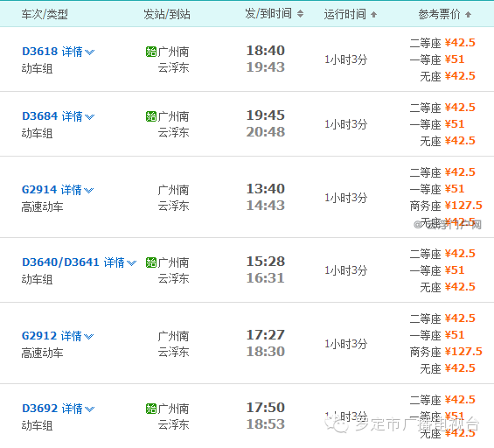Click the sort arrows beside 发/到时间
494x448 pixels.
coord(300,13)
